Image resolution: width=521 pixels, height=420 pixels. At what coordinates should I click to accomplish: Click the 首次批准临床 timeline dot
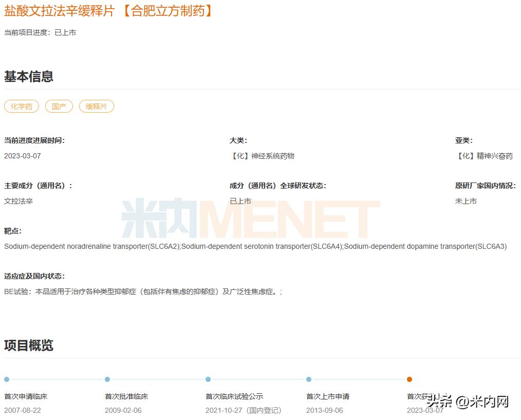107,379
